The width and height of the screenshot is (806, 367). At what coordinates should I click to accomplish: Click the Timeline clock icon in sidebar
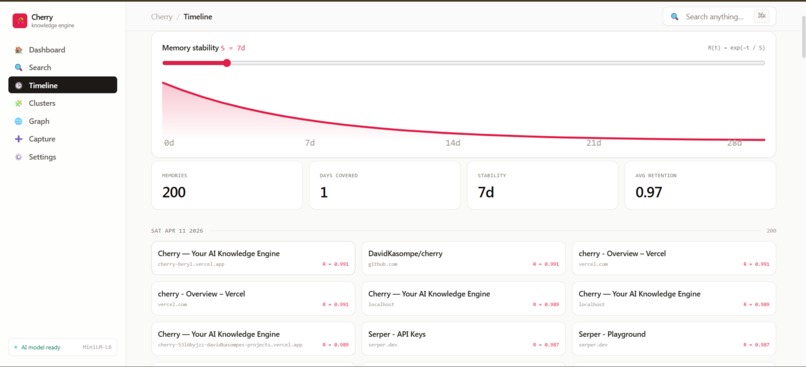tap(19, 85)
